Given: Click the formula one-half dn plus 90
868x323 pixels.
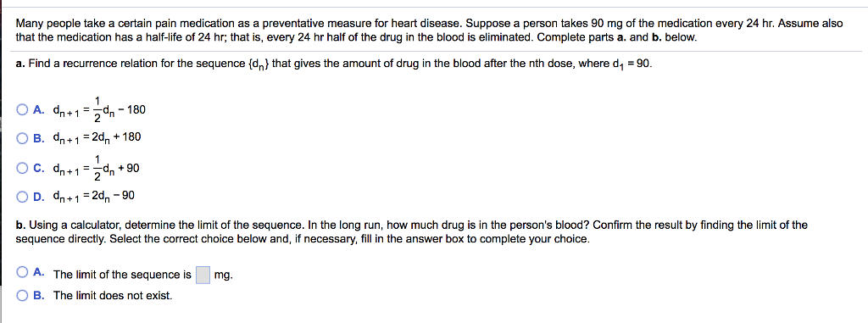Looking at the screenshot, I should (97, 168).
